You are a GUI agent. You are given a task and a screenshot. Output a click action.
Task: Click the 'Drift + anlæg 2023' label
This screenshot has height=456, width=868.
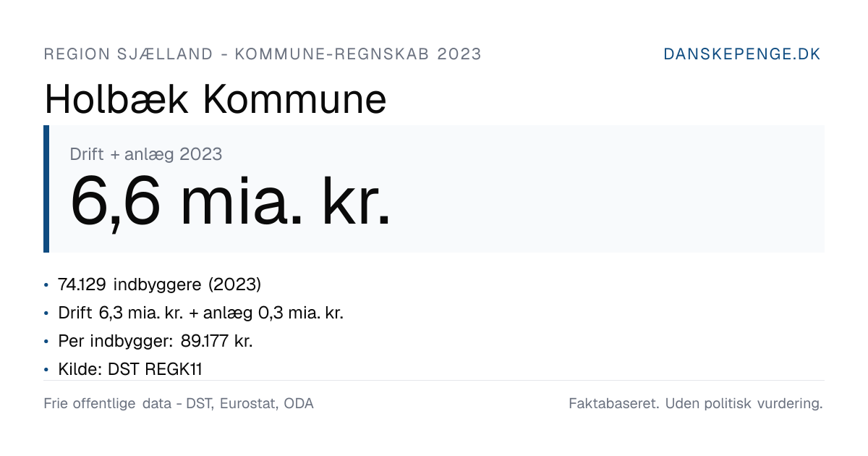[x=146, y=153]
